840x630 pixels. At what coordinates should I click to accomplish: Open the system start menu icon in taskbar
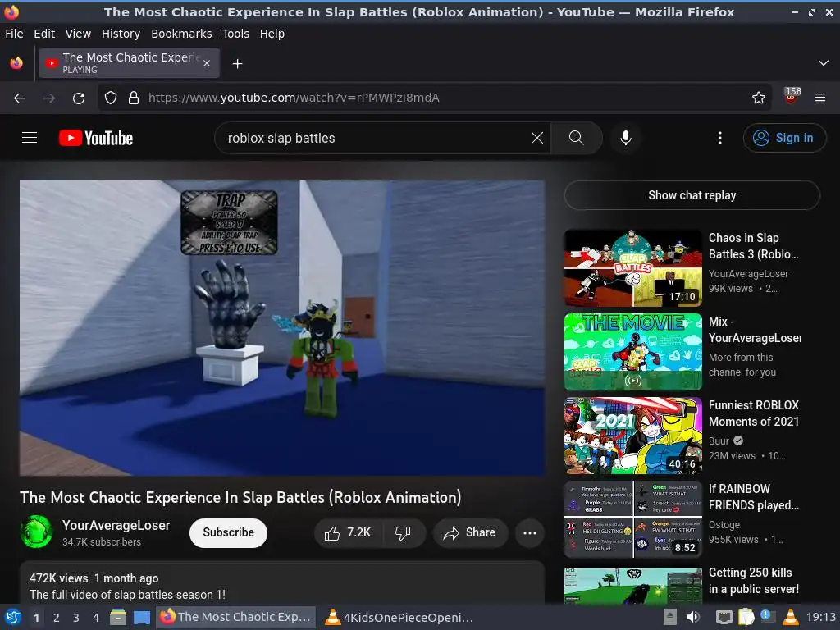click(13, 617)
